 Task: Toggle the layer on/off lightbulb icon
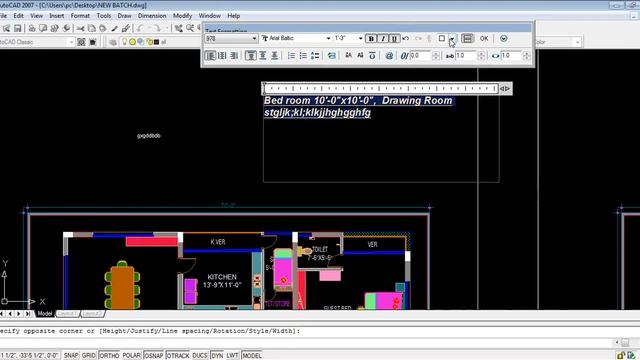click(x=124, y=42)
